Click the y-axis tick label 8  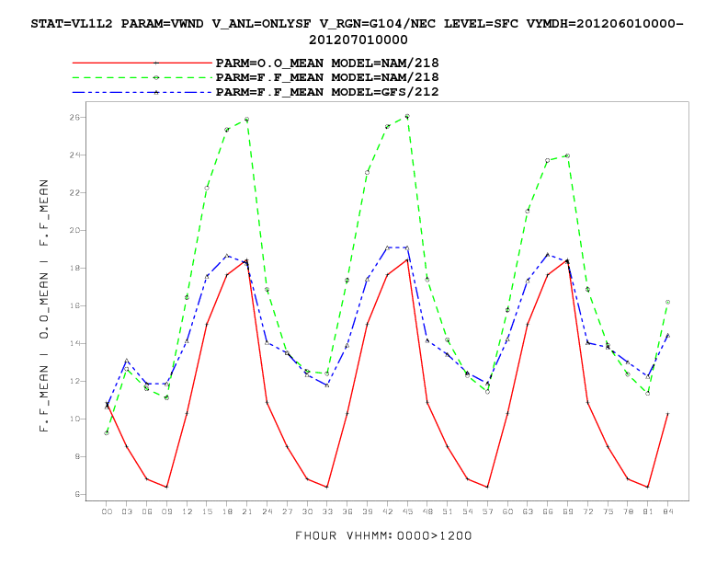pyautogui.click(x=77, y=456)
